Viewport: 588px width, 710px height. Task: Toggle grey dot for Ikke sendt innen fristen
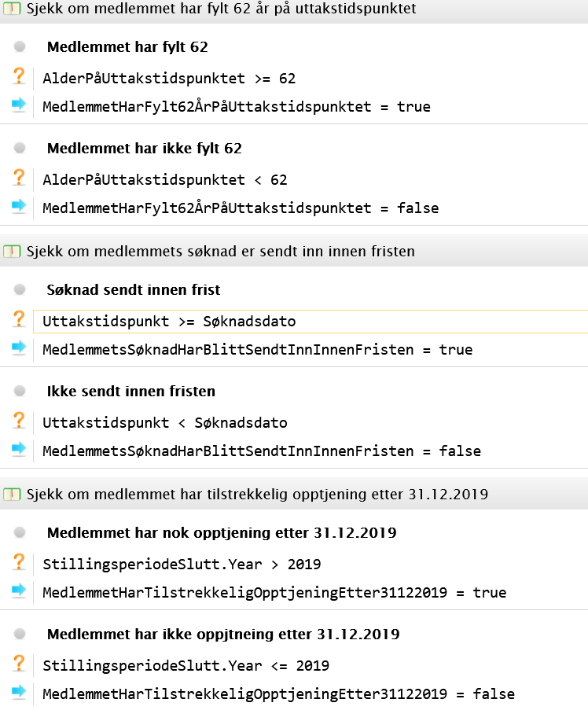click(20, 390)
